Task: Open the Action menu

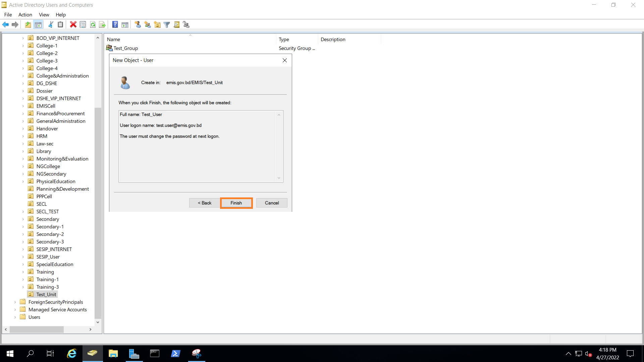Action: point(25,15)
